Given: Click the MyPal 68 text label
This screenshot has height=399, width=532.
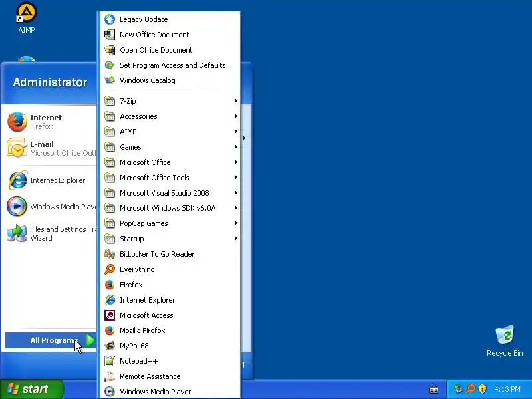Looking at the screenshot, I should (x=134, y=346).
